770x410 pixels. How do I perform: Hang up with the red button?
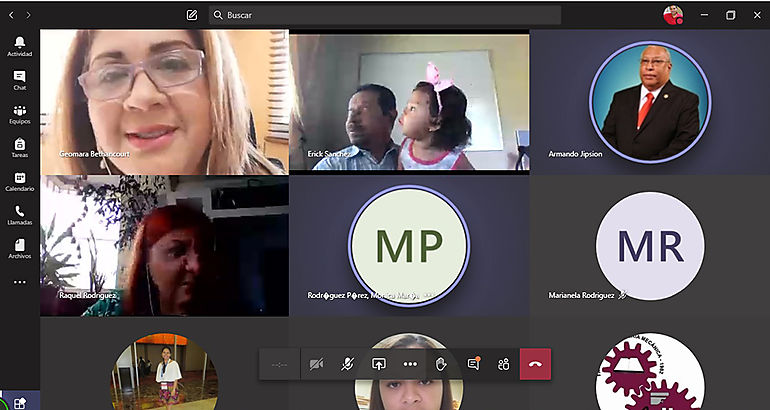coord(535,364)
